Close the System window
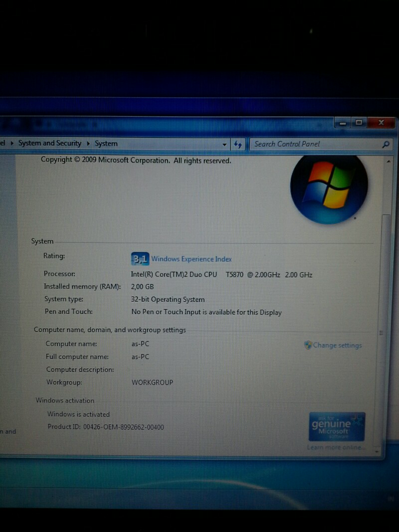The width and height of the screenshot is (399, 532). tap(381, 123)
